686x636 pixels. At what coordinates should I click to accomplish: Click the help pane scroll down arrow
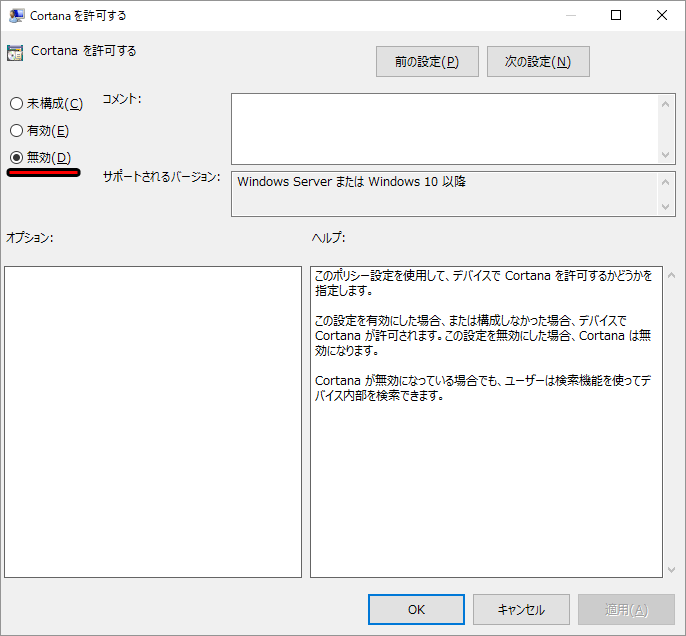point(672,570)
